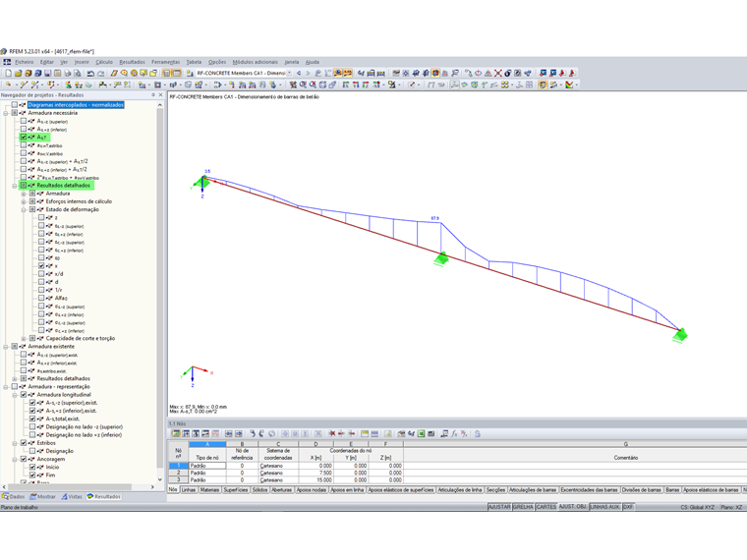
Task: Click the colorful results palette icon
Action: 569,84
